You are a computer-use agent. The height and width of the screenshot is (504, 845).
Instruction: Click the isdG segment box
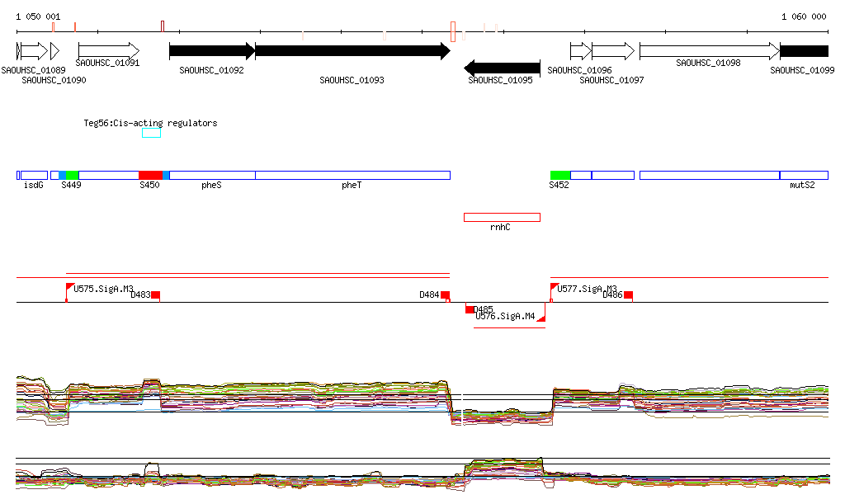pyautogui.click(x=34, y=175)
